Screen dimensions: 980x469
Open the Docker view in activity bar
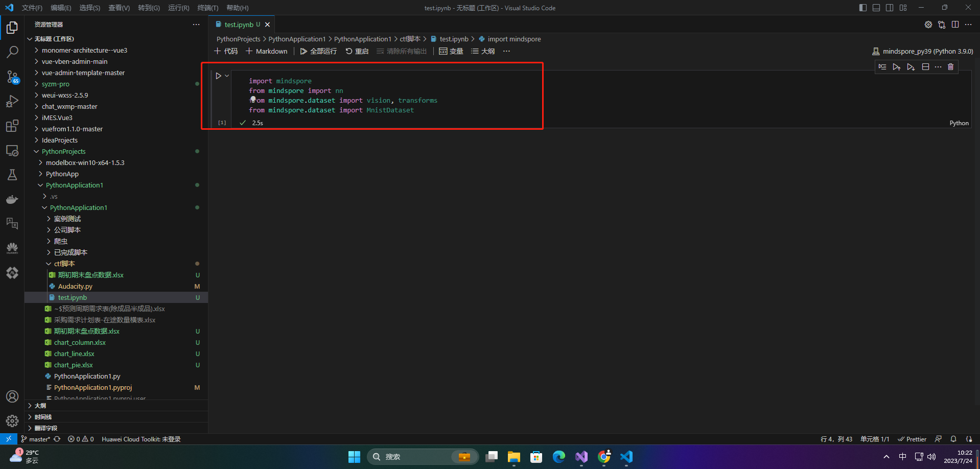point(12,199)
